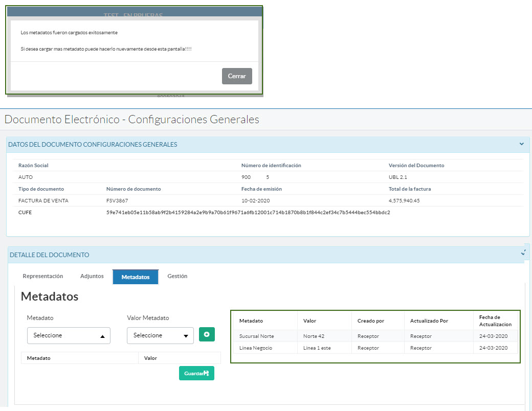Open the Valor Metadato select dropdown
This screenshot has width=532, height=411.
point(160,336)
